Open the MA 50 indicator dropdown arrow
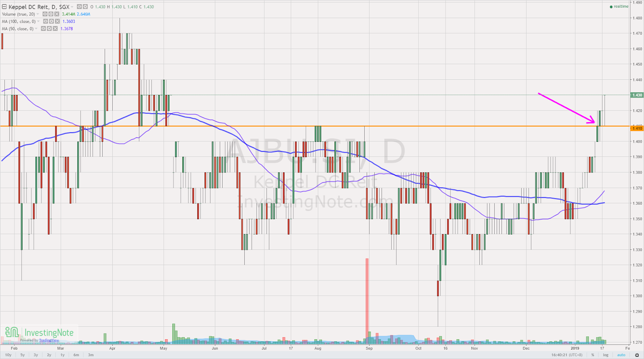Screen dimensions: 644x359 coord(36,29)
